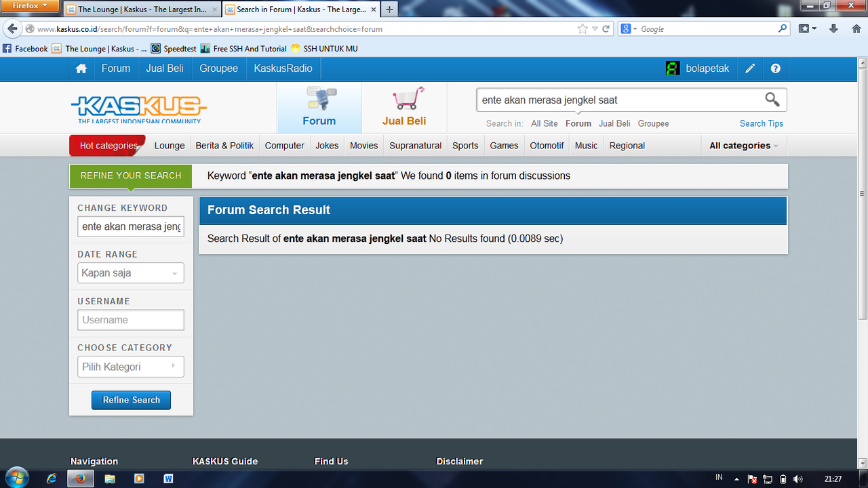Open Firefox downloads arrow icon
The width and height of the screenshot is (868, 488).
click(834, 29)
